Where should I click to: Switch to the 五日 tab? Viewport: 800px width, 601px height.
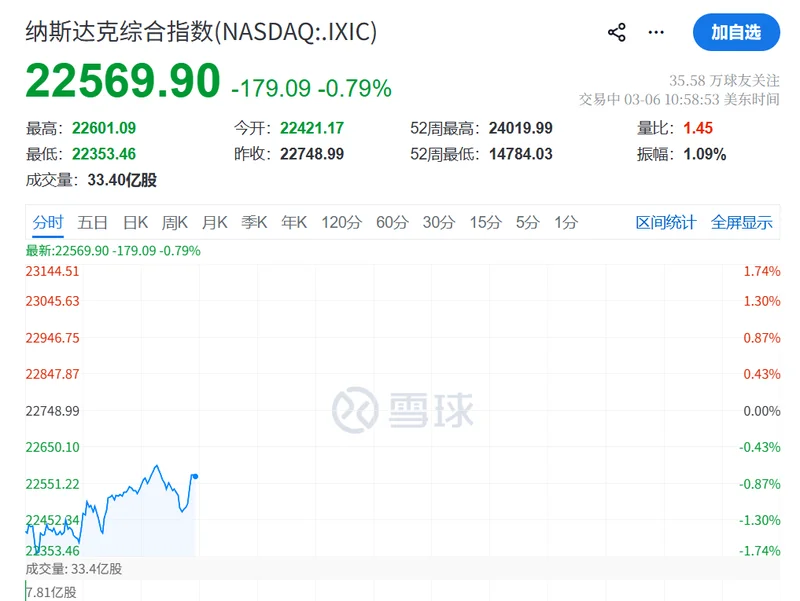92,222
